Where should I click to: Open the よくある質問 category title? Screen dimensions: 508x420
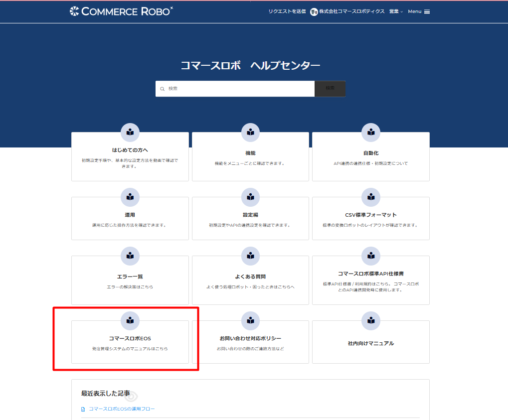[250, 277]
